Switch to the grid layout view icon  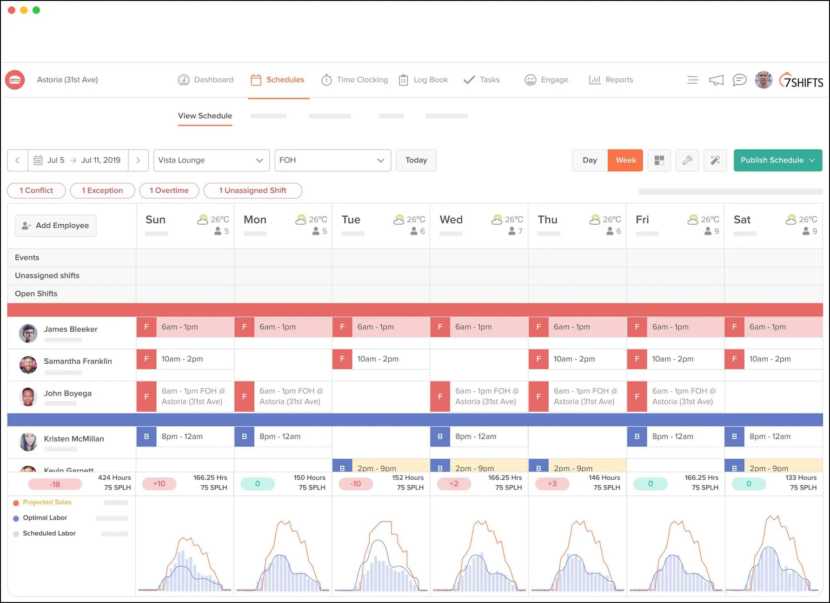pos(658,160)
